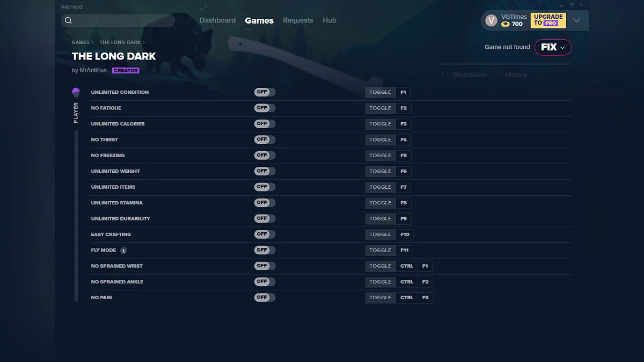Open the FIX button dropdown arrow
The height and width of the screenshot is (362, 644).
pos(561,47)
